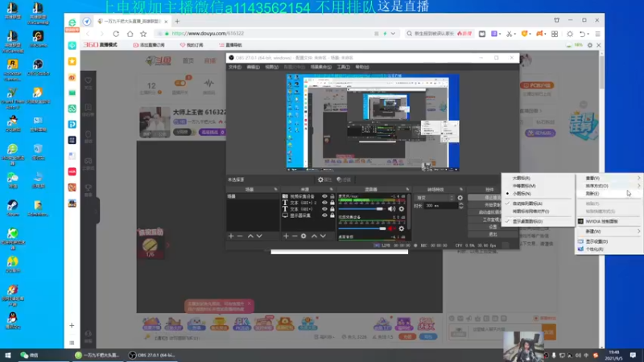Click the Windows Start button

[x=7, y=355]
